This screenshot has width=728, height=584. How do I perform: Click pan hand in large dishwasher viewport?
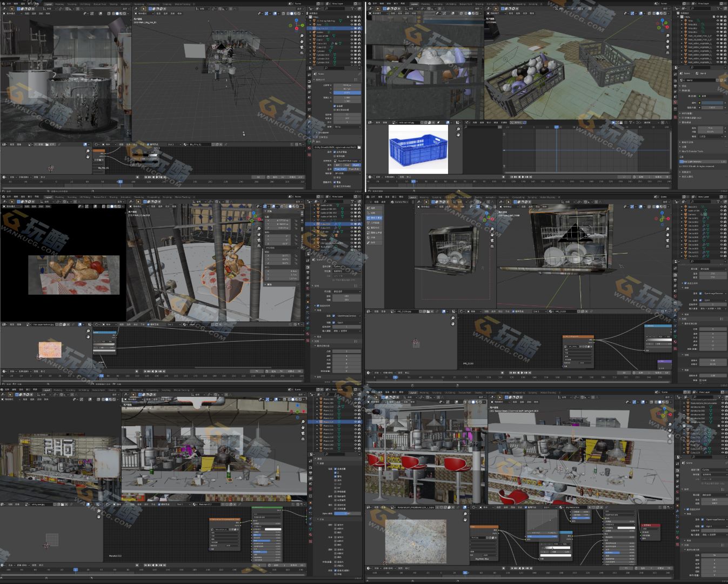pyautogui.click(x=667, y=235)
